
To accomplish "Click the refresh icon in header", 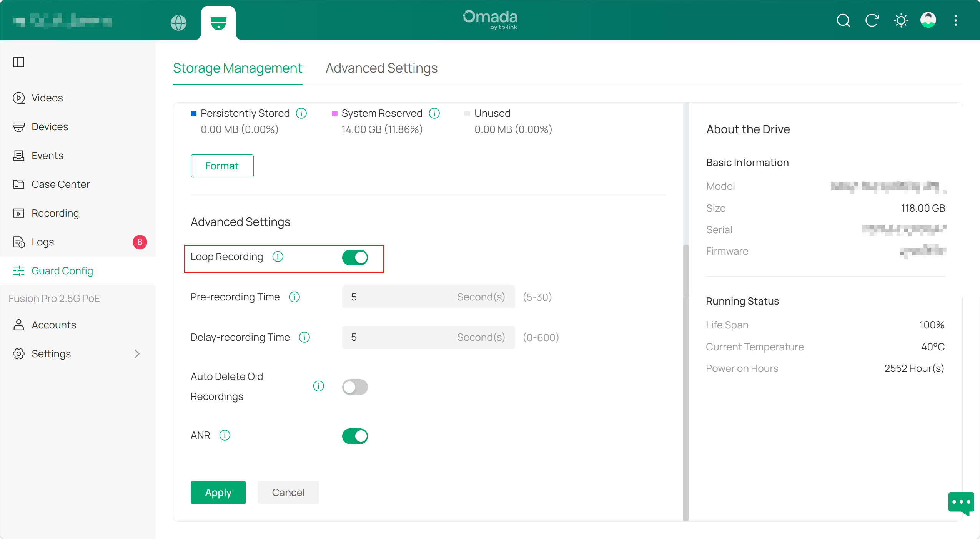I will (x=872, y=20).
